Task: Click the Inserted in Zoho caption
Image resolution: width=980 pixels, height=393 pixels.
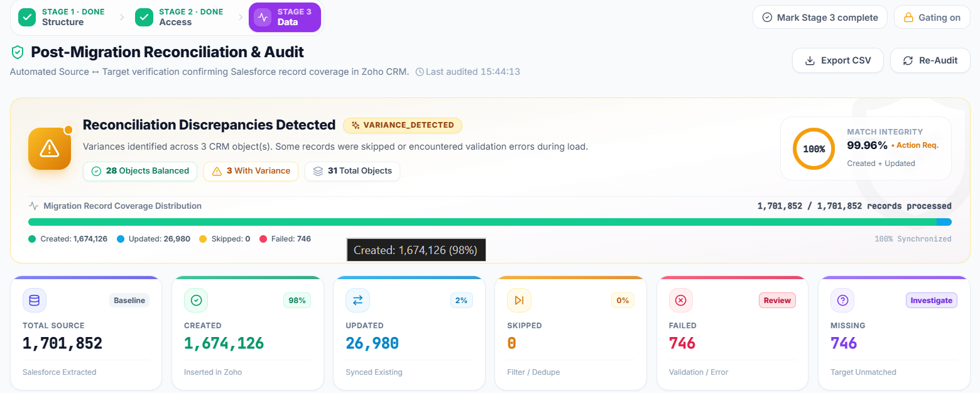Action: 213,372
